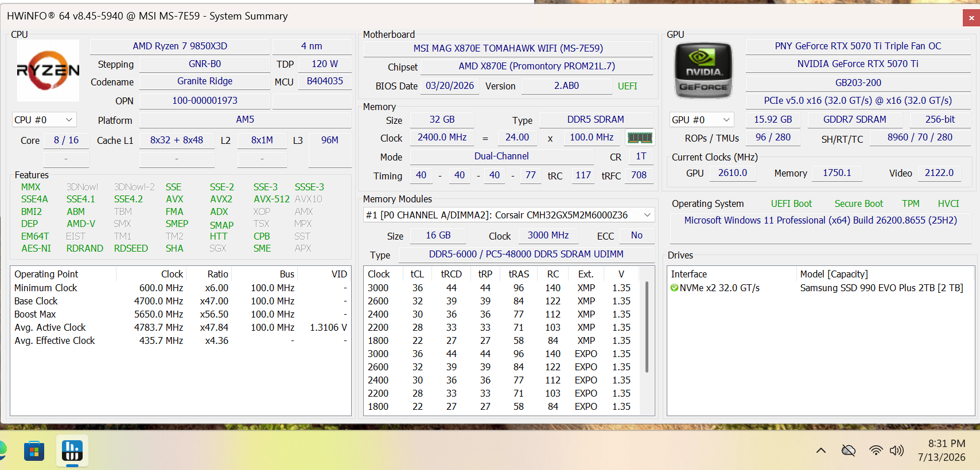
Task: Close the System Summary window
Action: pos(971,17)
